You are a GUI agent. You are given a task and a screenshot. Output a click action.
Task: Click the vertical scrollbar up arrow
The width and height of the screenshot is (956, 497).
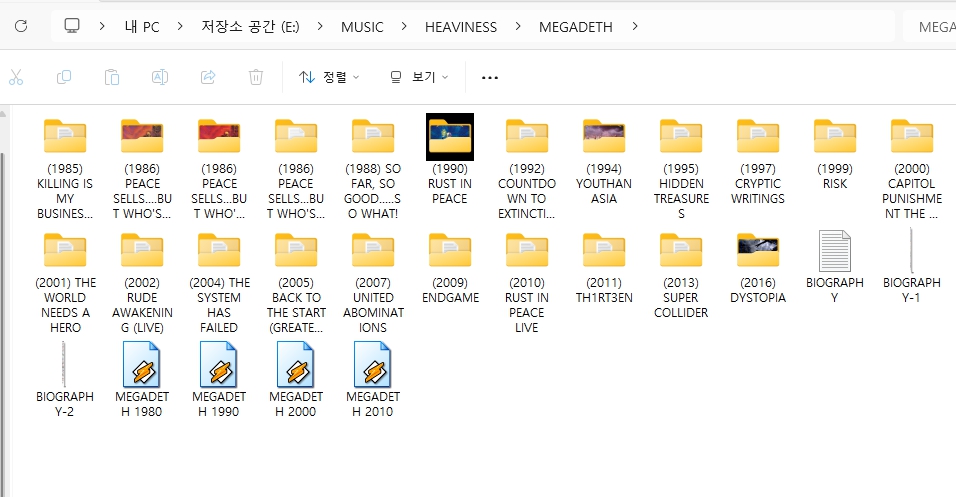coord(3,113)
